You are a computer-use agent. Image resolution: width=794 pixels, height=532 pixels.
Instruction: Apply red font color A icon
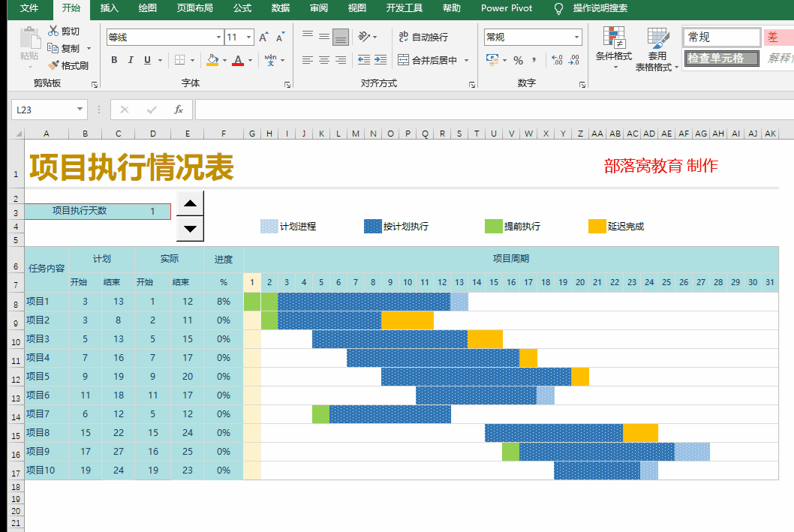point(237,60)
